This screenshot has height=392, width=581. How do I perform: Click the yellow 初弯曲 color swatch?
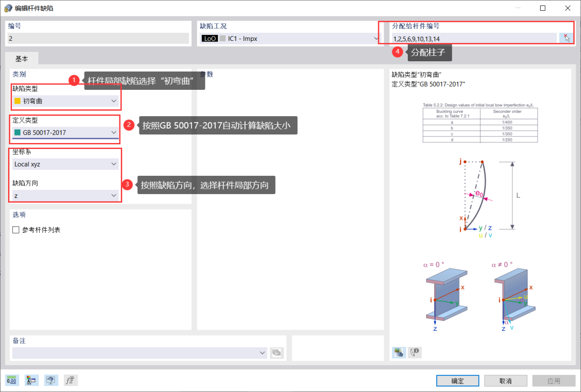click(17, 101)
